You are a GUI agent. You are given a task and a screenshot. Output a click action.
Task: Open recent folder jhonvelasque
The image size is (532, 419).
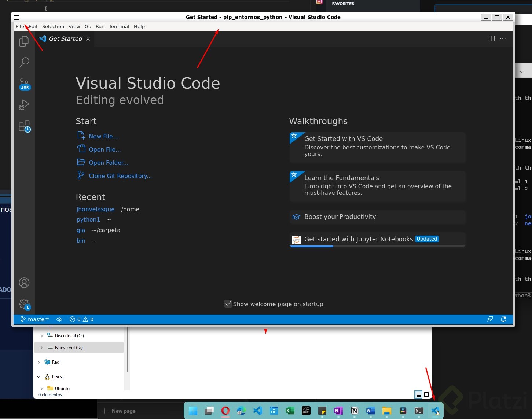[x=95, y=209]
